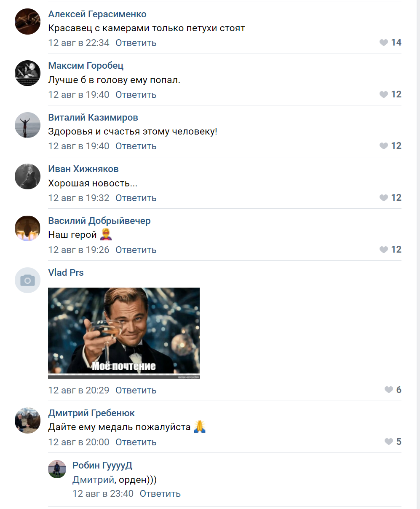Screen dimensions: 420x509
Task: Open Максим Горобец's profile name link
Action: tap(86, 66)
